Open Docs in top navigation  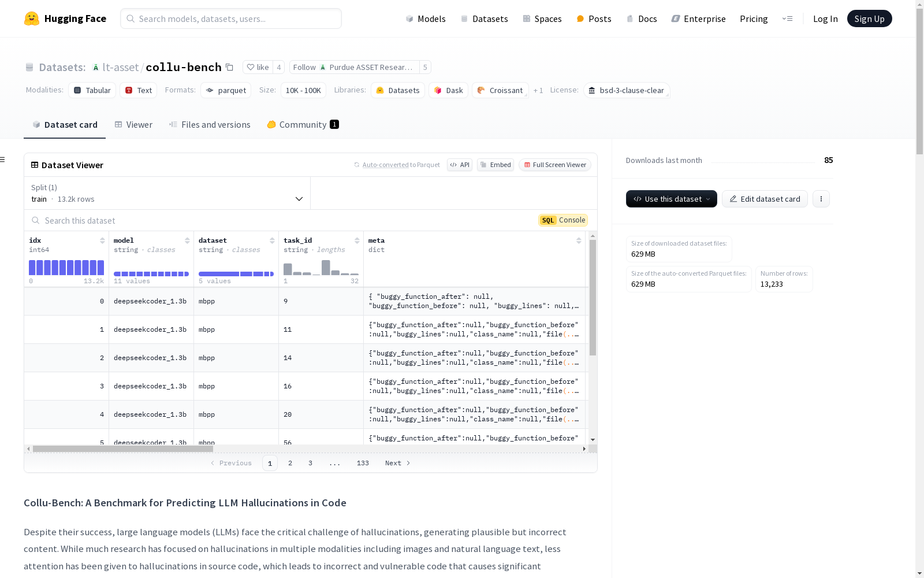642,18
